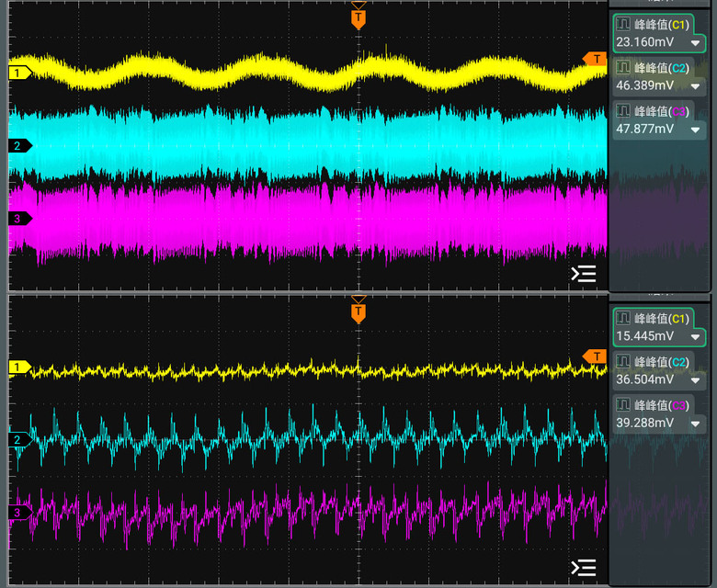Click measurement icon beside bottom 峰峰值(C1)
Viewport: 717px width, 588px height.
pos(623,318)
